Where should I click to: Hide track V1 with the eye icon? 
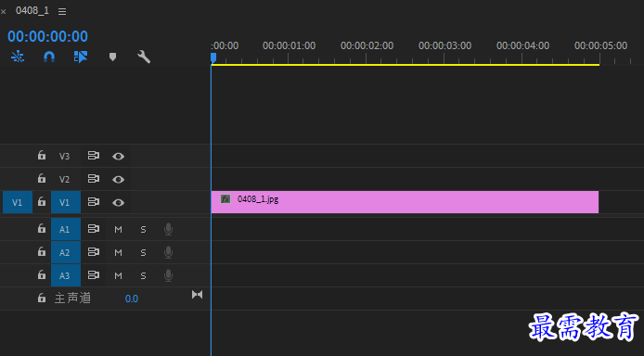118,203
